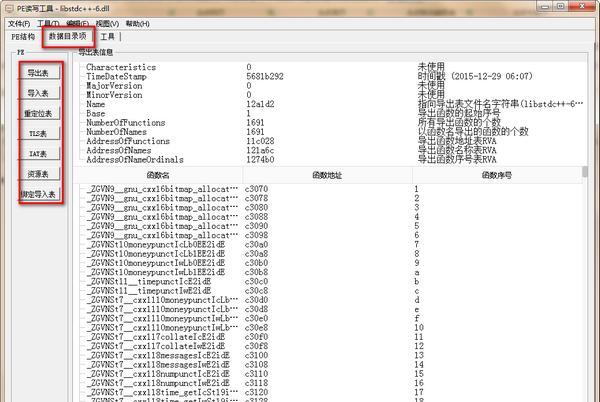Select _ZGVNSt7__cxx118numpunctIcE2idE function
The image size is (600, 402).
pos(158,374)
